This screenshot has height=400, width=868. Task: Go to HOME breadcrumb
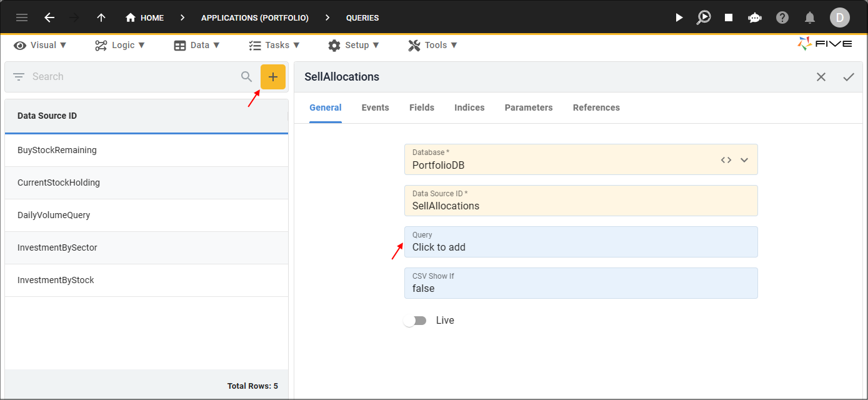[144, 17]
